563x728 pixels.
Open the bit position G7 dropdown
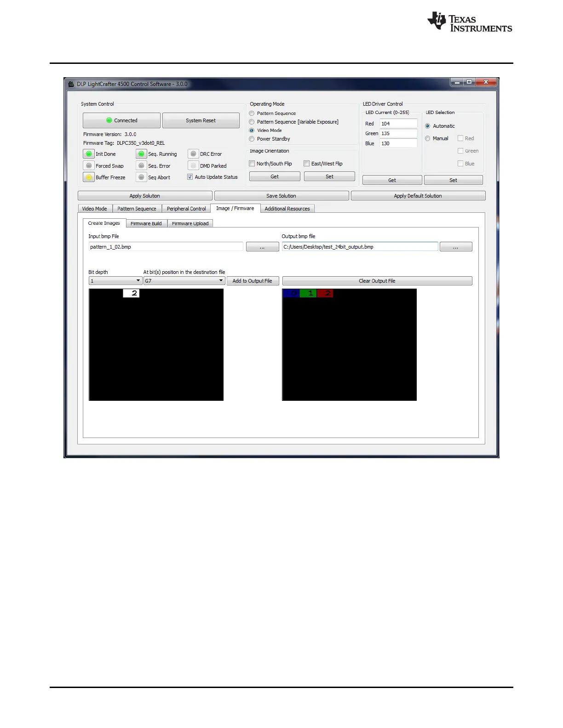[184, 280]
